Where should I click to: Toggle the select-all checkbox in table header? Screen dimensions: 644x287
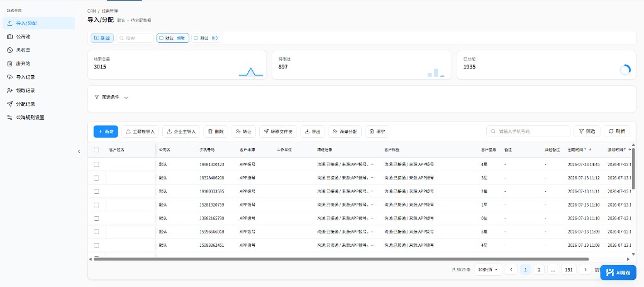(x=96, y=150)
